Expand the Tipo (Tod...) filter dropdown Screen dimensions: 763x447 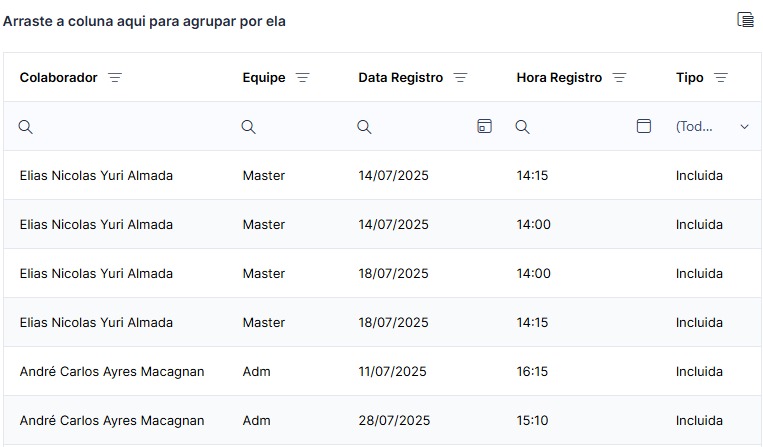coord(744,126)
